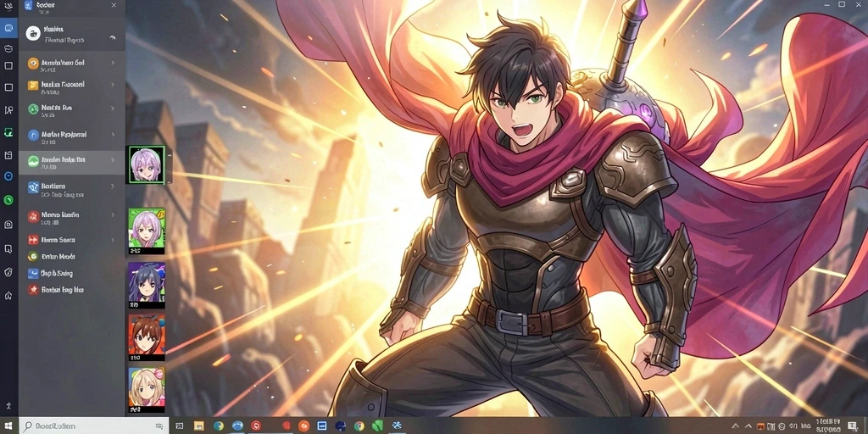Open the notification center icon in the tray
868x434 pixels.
[x=852, y=426]
